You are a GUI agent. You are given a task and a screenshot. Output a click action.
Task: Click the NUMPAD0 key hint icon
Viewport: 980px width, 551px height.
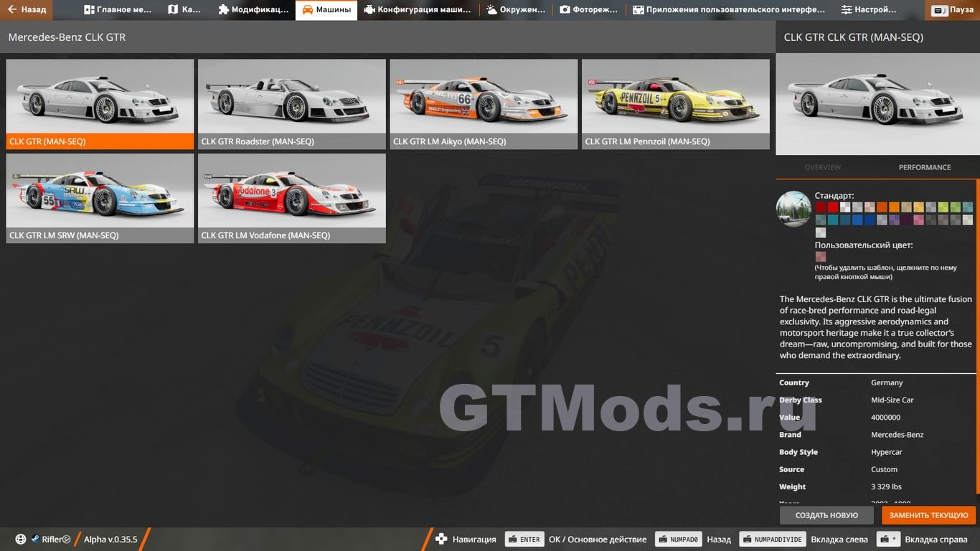tap(678, 540)
